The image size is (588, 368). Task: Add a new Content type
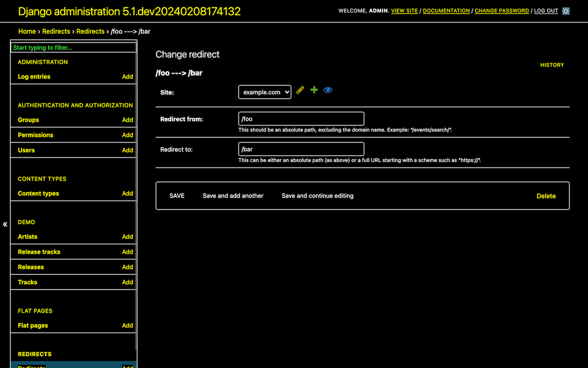[x=128, y=193]
